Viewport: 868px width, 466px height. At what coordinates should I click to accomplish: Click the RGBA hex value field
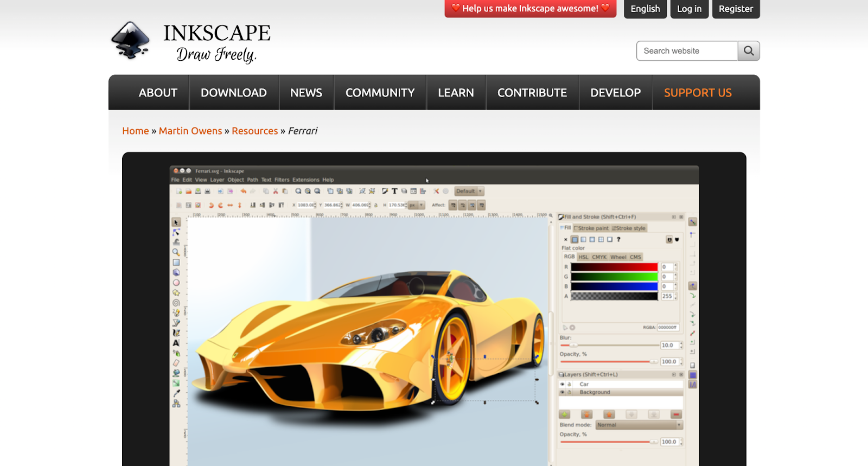[x=668, y=328]
